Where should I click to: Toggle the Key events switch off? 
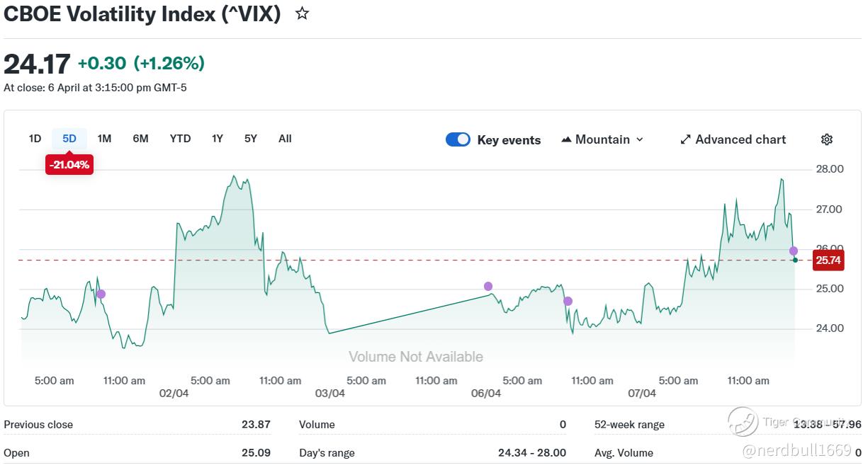(x=458, y=139)
